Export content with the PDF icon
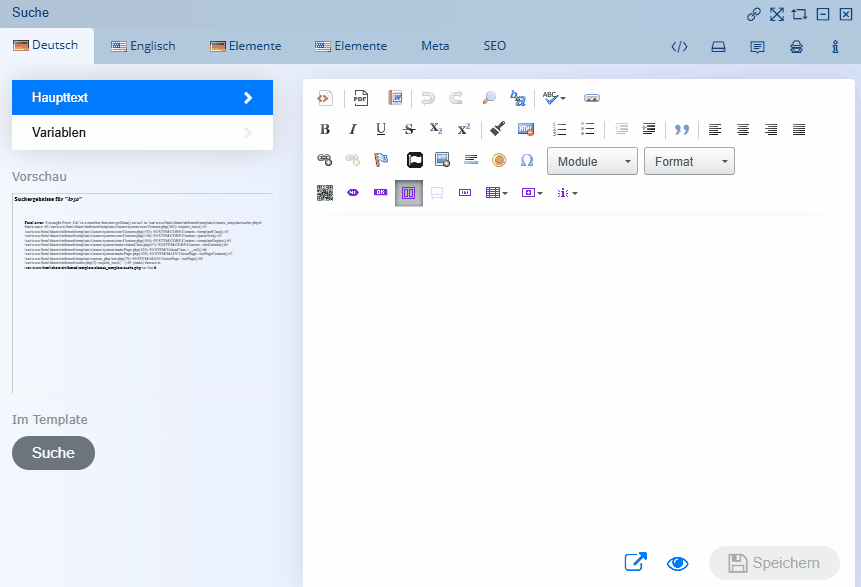Image resolution: width=861 pixels, height=587 pixels. tap(360, 98)
